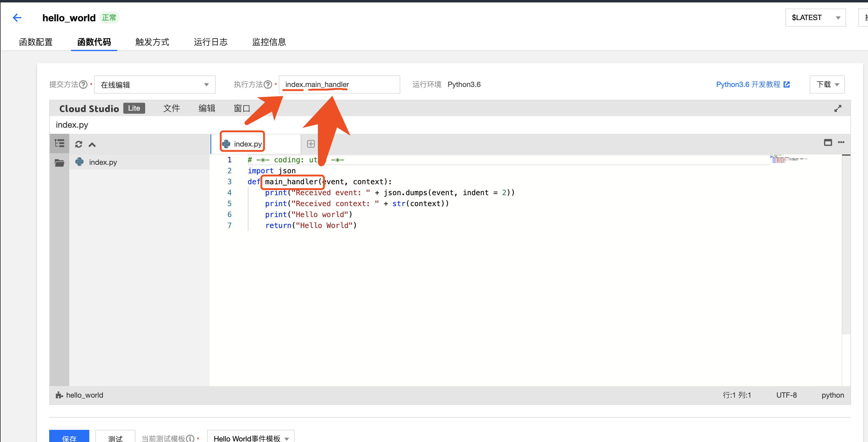Click the minimap preview toggle icon
Viewport: 868px width, 442px height.
tap(828, 143)
